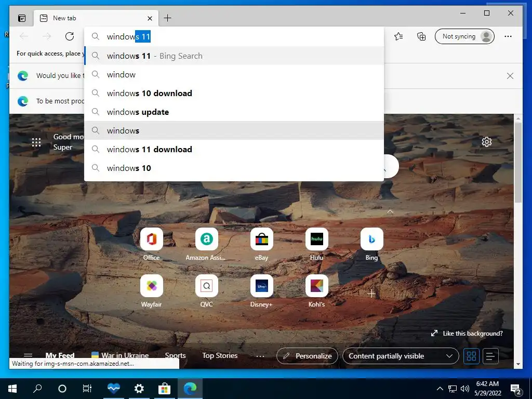Open the feed hamburger menu
Screen dimensions: 532x399
pos(28,355)
